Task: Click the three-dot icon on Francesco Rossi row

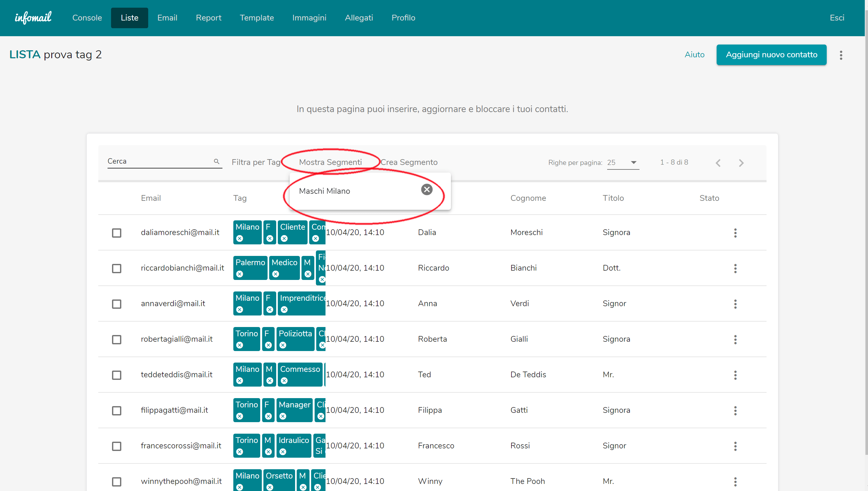Action: [x=735, y=446]
